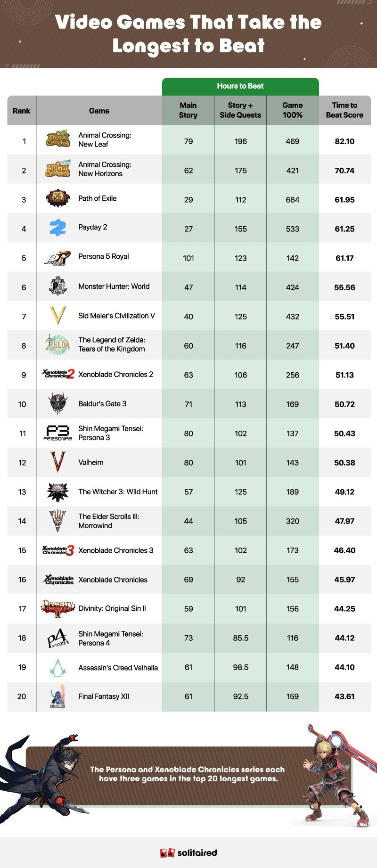This screenshot has width=377, height=868.
Task: Click the Persona 5 Royal logo
Action: (x=57, y=258)
